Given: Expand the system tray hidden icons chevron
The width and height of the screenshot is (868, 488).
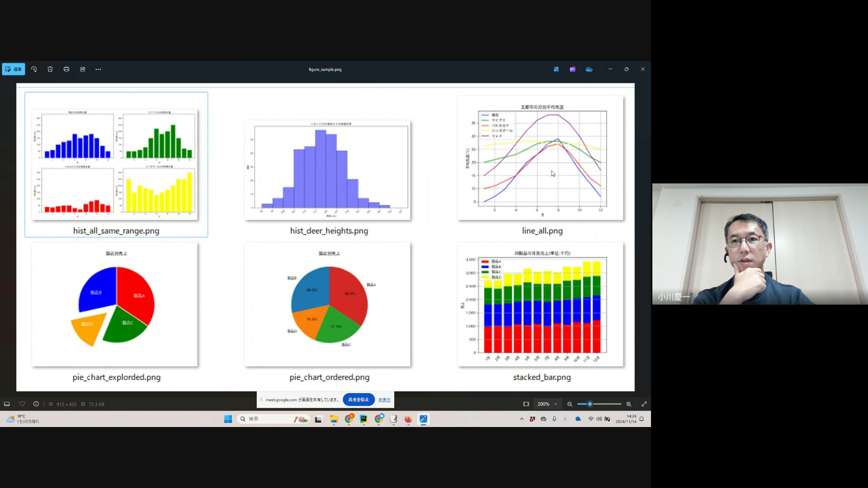Looking at the screenshot, I should pos(522,419).
